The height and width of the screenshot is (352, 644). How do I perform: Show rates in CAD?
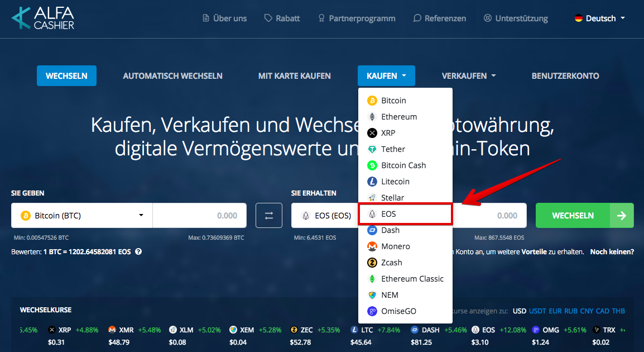click(603, 311)
